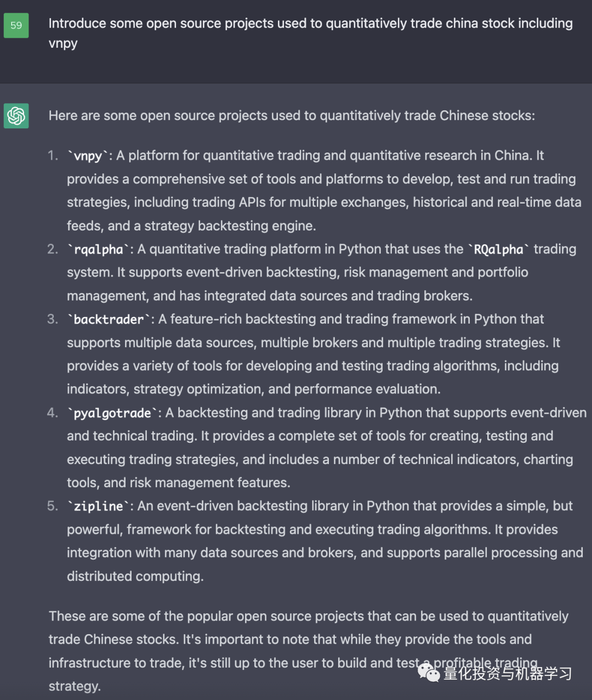Click the `zipline` code label
The height and width of the screenshot is (700, 592).
[x=99, y=506]
